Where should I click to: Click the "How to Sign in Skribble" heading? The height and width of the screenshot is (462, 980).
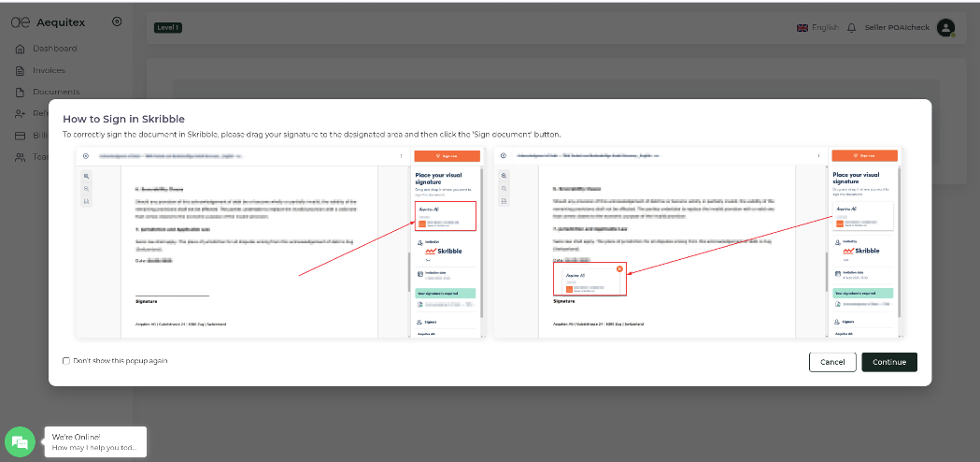tap(123, 119)
